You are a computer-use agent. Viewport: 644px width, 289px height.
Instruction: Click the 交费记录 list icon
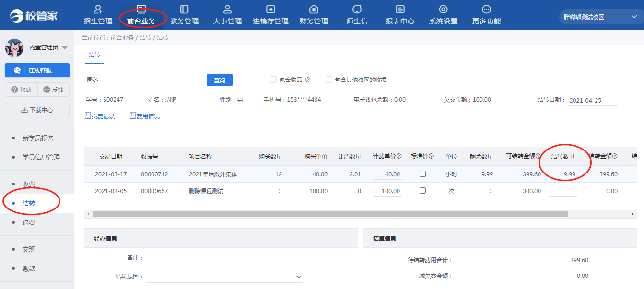click(x=88, y=116)
